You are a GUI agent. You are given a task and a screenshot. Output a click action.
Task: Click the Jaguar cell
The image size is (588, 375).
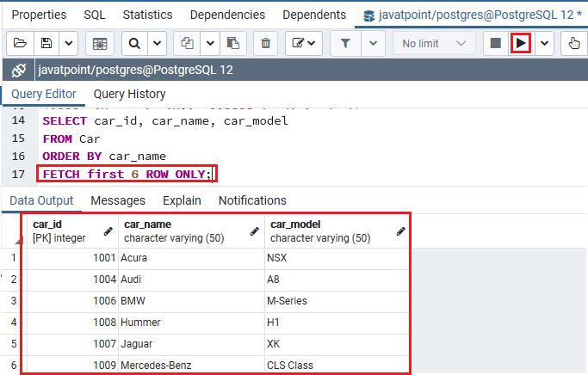click(x=192, y=344)
